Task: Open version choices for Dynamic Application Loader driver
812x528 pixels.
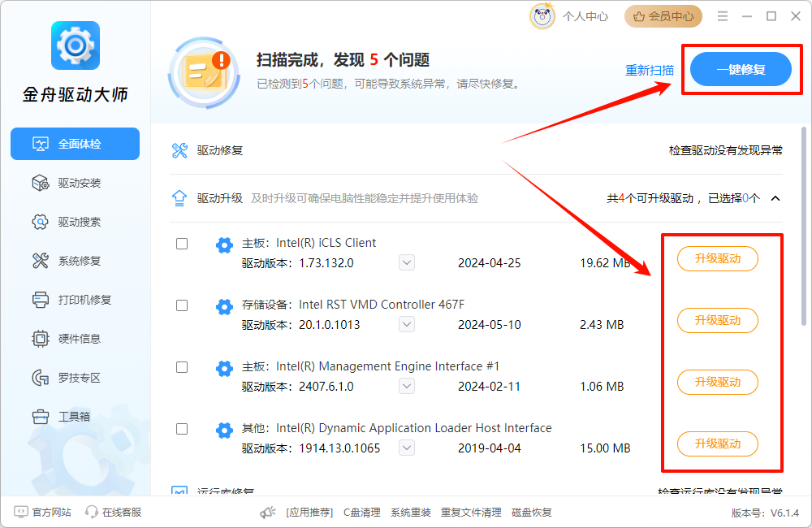Action: coord(406,447)
